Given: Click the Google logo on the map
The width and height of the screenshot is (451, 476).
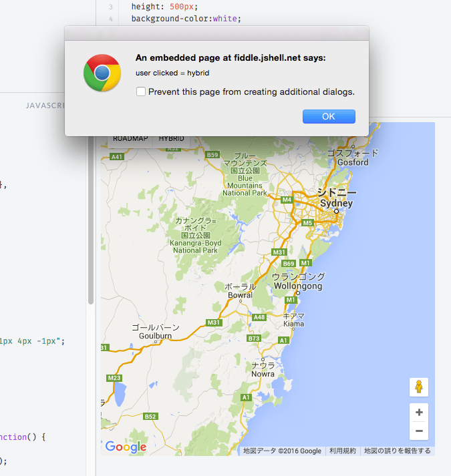Looking at the screenshot, I should pos(126,447).
